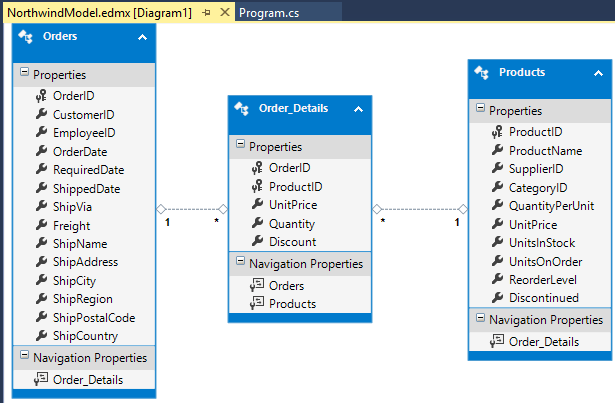Close the NorthwindModel.edmx tab
615x403 pixels.
[225, 13]
